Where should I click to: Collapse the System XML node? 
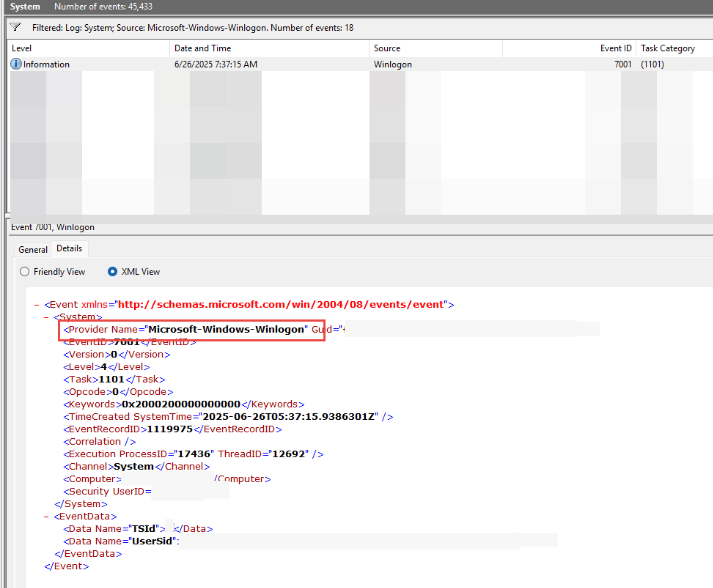46,317
